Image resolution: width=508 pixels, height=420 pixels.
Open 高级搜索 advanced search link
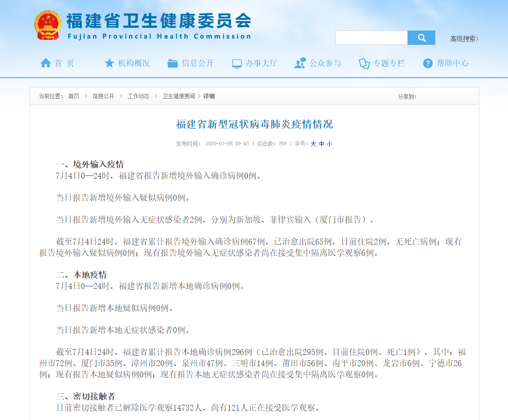coord(464,39)
